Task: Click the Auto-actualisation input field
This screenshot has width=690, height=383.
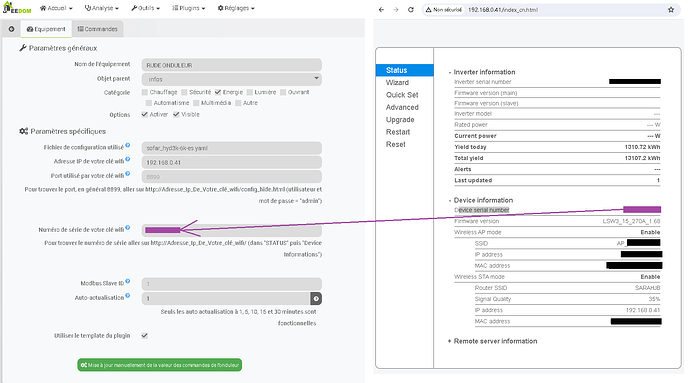Action: pos(226,298)
